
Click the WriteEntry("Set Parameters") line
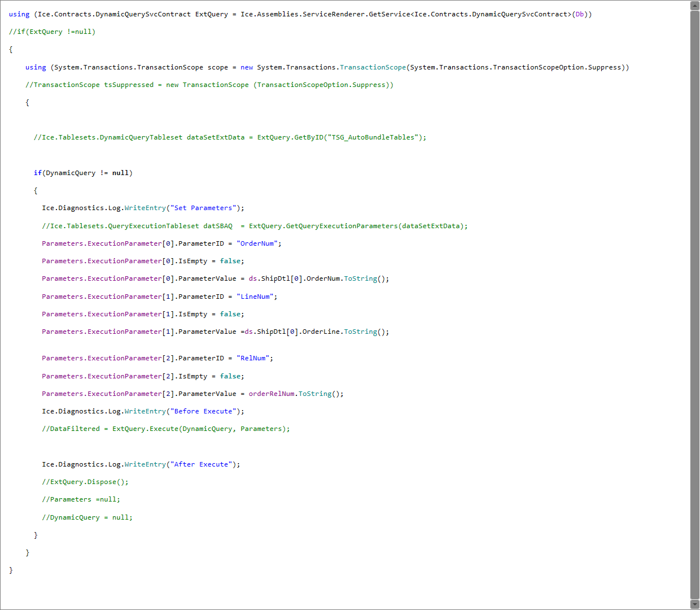[143, 208]
